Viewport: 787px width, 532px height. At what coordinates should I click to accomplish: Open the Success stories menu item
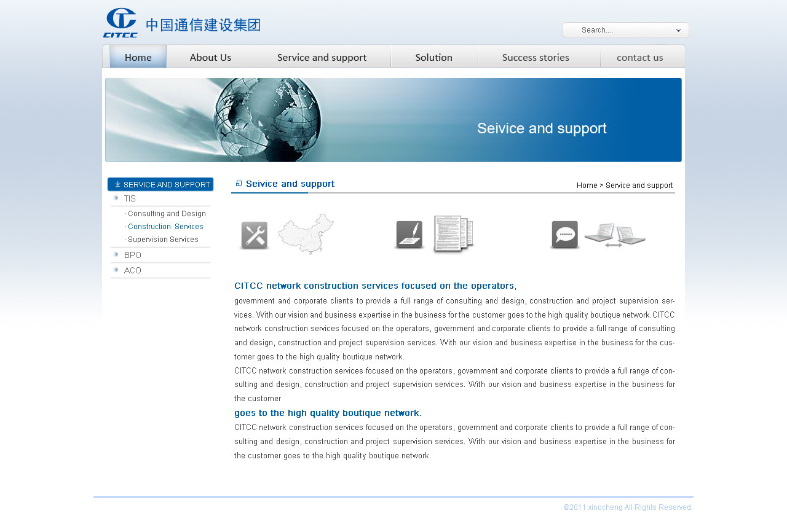coord(536,57)
